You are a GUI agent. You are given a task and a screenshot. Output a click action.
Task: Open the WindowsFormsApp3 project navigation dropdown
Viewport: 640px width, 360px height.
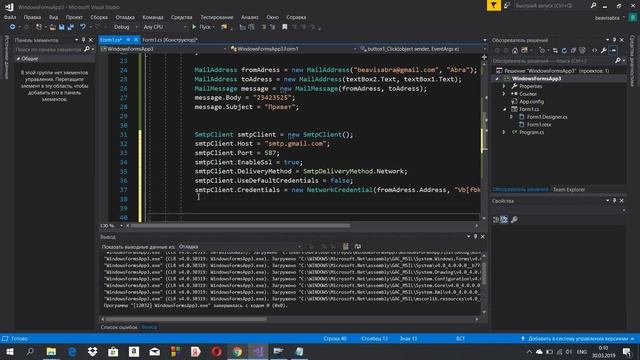[x=163, y=49]
